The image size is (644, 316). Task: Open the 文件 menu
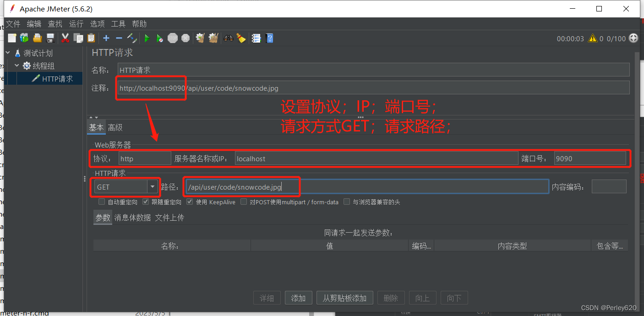[x=13, y=24]
